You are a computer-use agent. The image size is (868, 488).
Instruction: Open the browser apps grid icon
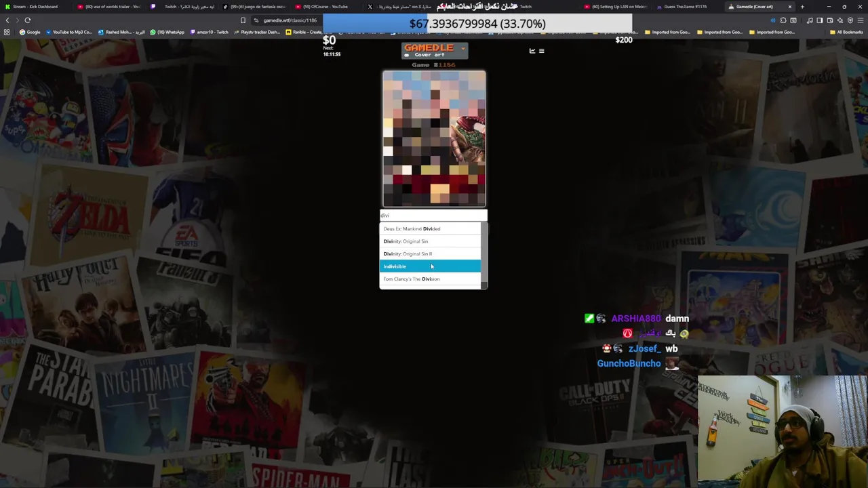click(7, 32)
